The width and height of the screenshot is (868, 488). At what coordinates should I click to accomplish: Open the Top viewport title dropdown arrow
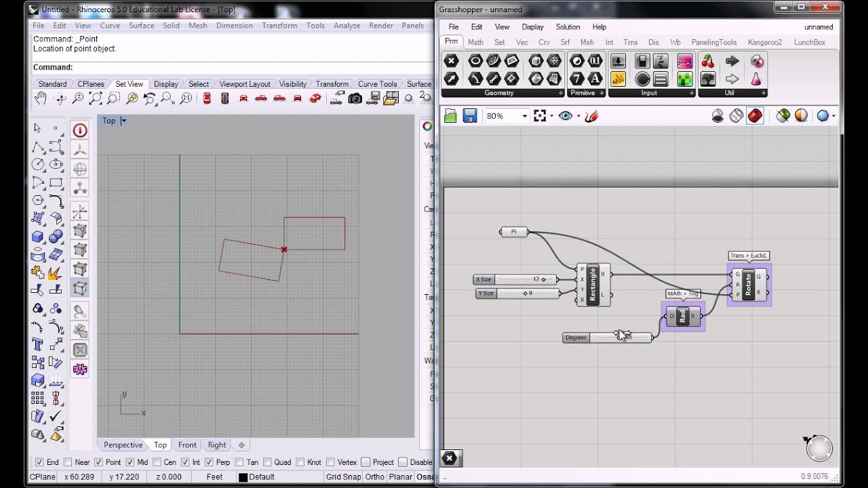(x=123, y=121)
